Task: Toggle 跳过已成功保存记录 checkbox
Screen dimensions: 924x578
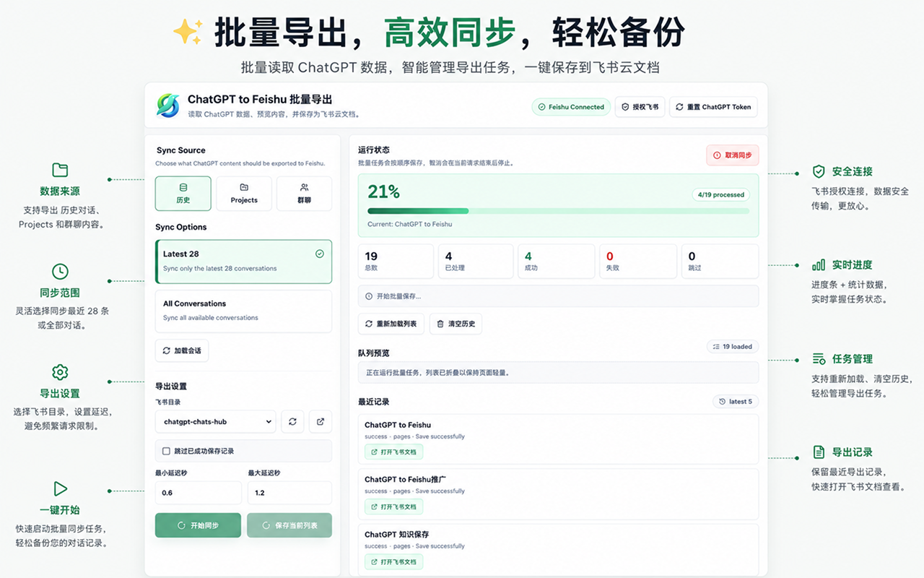Action: 166,451
